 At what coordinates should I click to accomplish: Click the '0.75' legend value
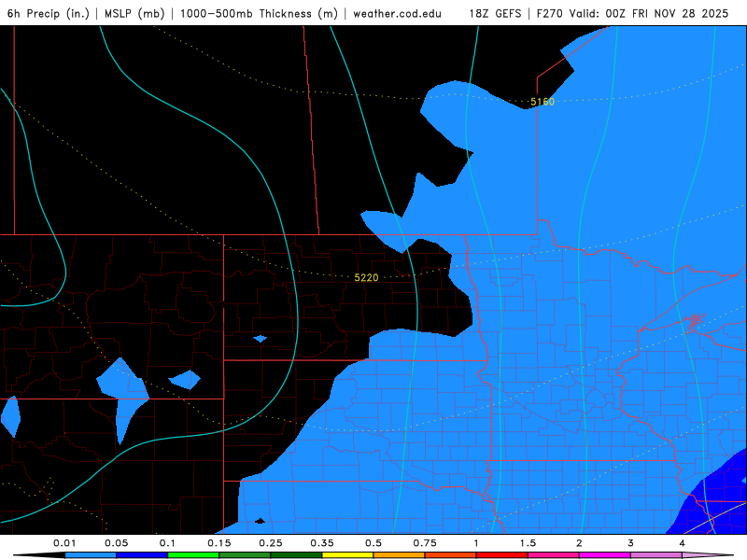425,543
